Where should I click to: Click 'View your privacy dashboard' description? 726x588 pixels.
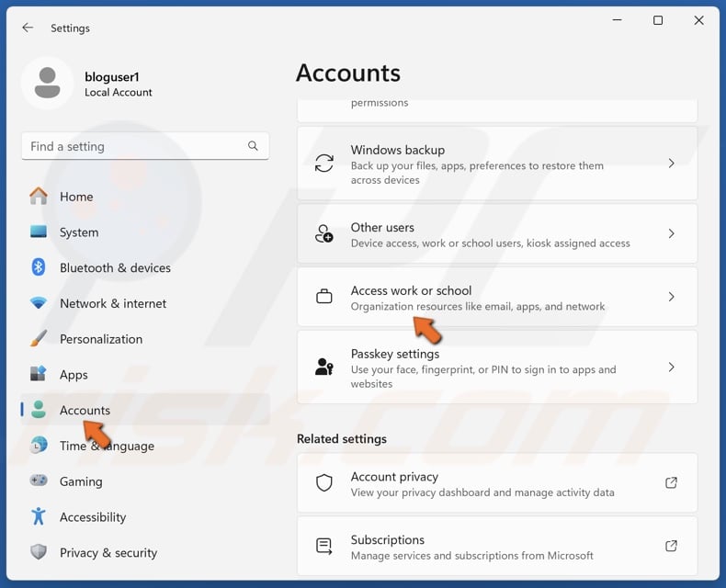click(482, 492)
